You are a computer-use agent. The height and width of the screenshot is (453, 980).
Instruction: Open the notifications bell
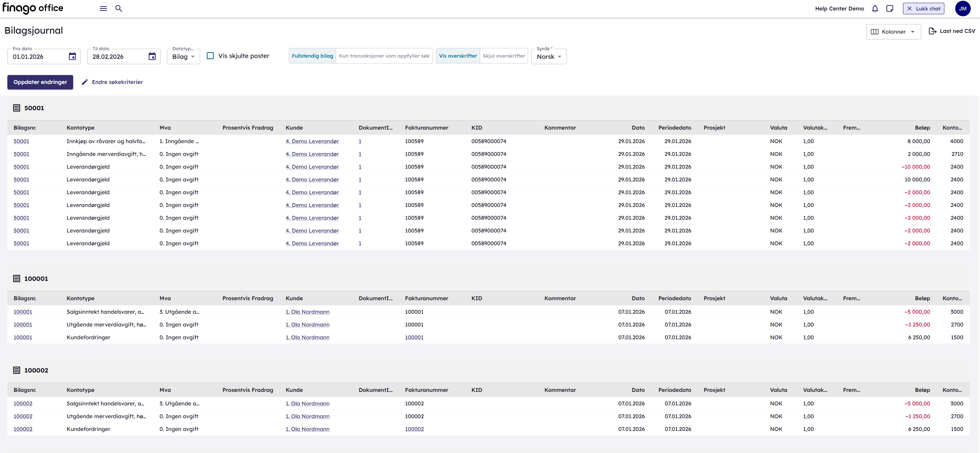tap(875, 9)
